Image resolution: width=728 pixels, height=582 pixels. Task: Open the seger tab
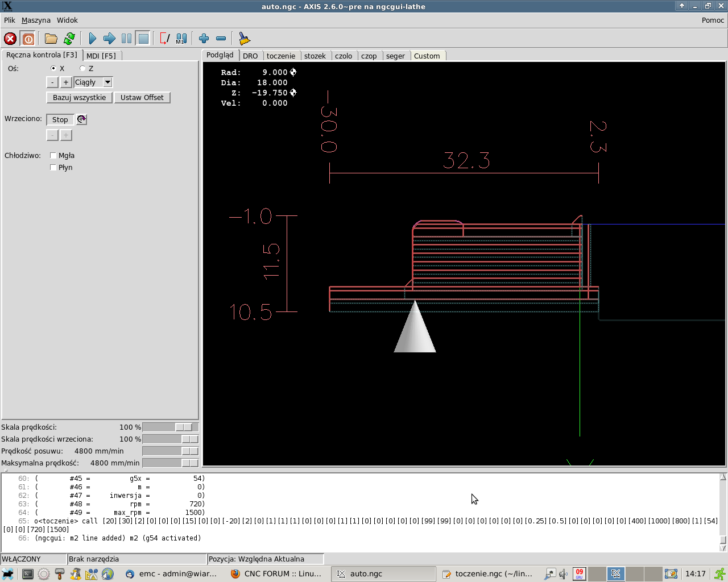point(395,56)
